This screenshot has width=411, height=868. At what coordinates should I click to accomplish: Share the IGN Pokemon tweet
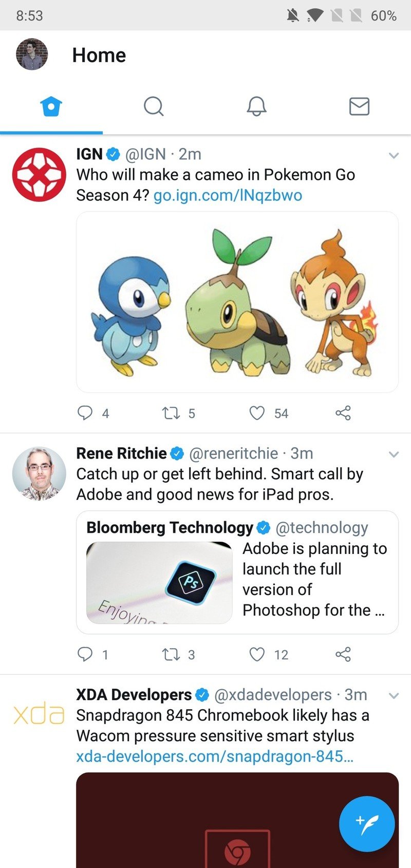click(343, 413)
